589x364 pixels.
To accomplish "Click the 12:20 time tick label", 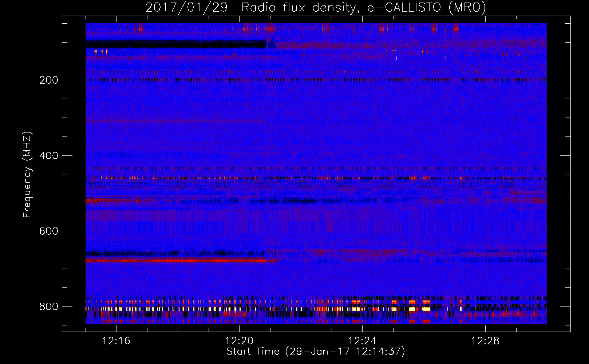I will click(x=239, y=341).
